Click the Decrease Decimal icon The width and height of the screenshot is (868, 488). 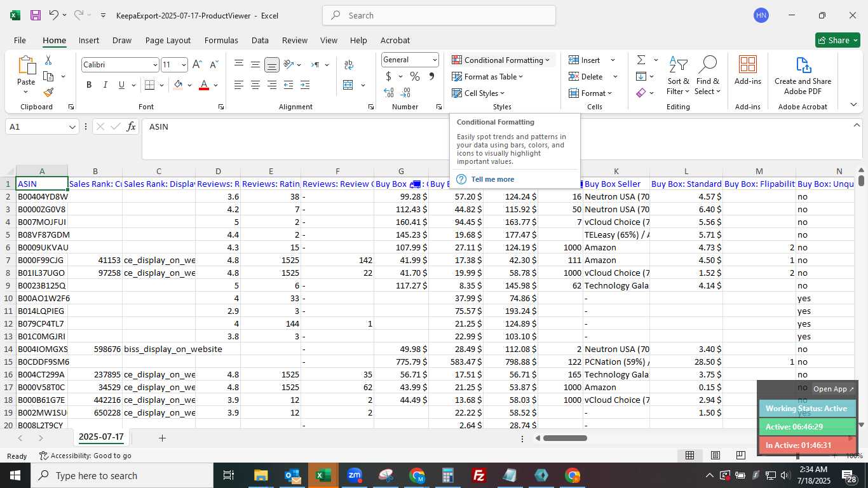[406, 93]
